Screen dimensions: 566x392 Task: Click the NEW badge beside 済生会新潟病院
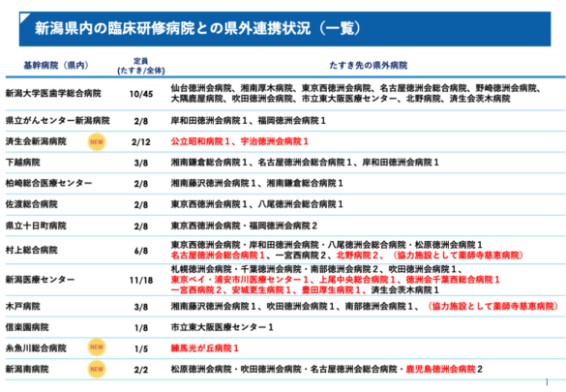click(97, 142)
